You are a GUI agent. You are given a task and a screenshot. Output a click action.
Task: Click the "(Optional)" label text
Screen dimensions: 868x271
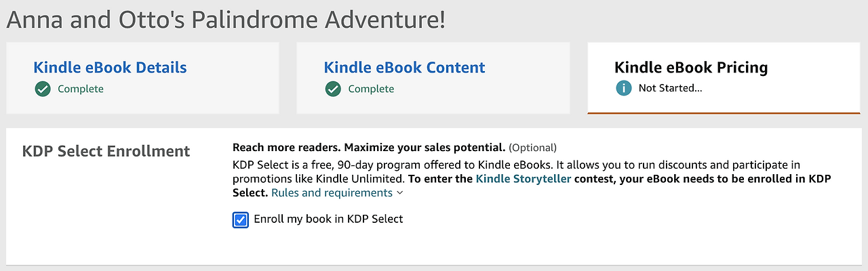coord(532,148)
